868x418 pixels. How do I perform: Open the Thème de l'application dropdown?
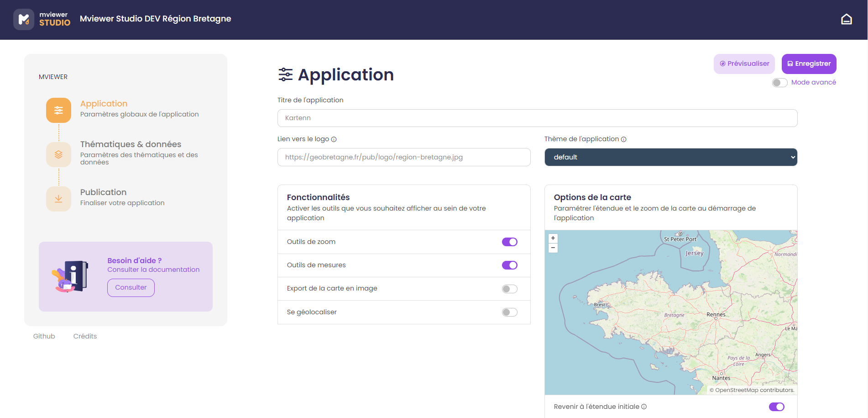(x=671, y=157)
